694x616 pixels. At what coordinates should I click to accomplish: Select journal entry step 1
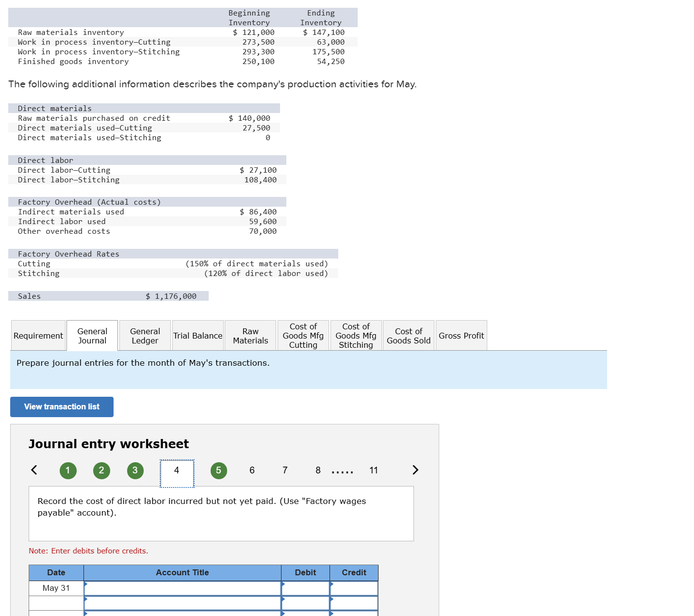click(x=68, y=470)
